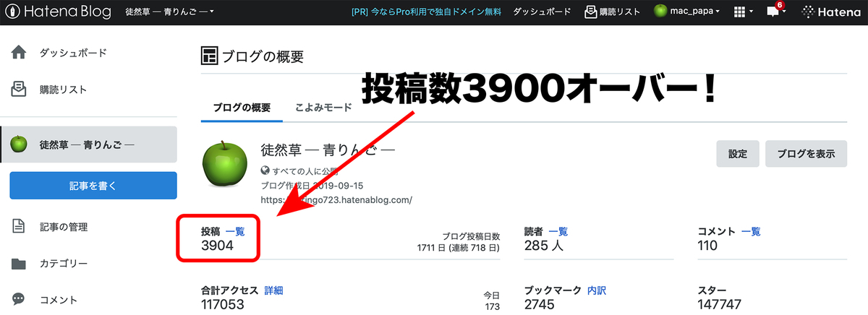Click 記事を書く button
Screen dimensions: 868x315
[x=93, y=186]
